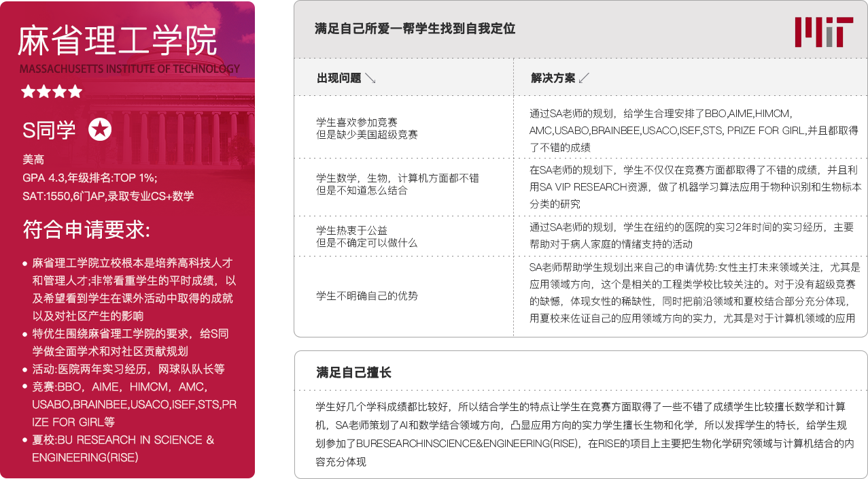Click problem cell 学生热衷于公益
Screen dimensions: 868x479
click(x=367, y=237)
